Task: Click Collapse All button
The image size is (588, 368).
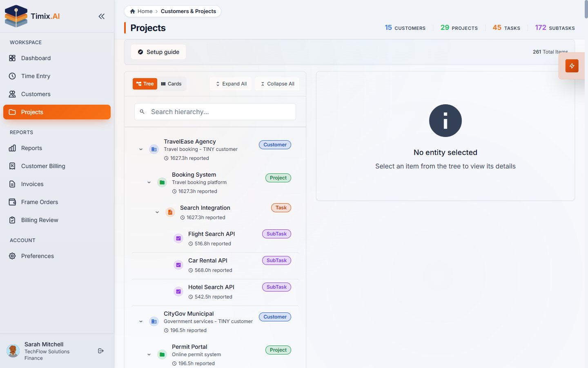Action: pyautogui.click(x=277, y=84)
